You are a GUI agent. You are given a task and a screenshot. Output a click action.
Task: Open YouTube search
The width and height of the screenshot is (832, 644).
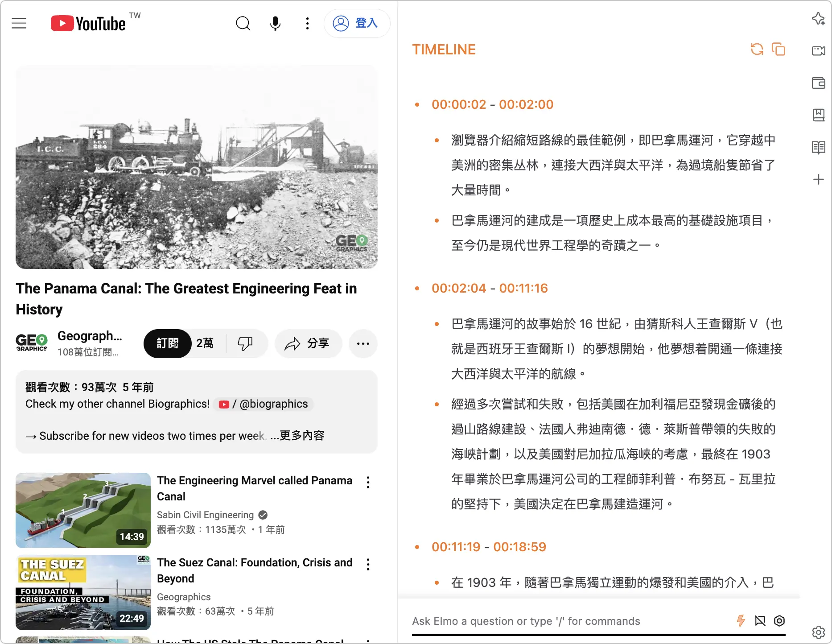[x=243, y=23]
